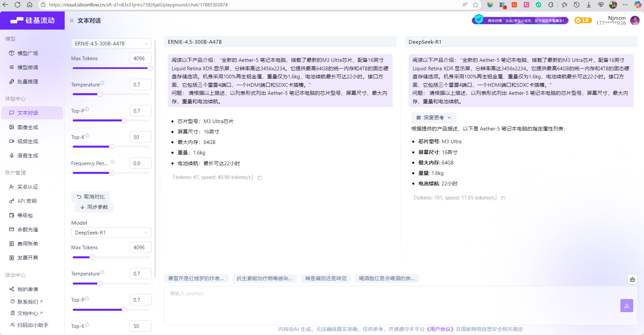This screenshot has width=644, height=335.
Task: Click the clear conversation icon above input
Action: click(x=632, y=279)
